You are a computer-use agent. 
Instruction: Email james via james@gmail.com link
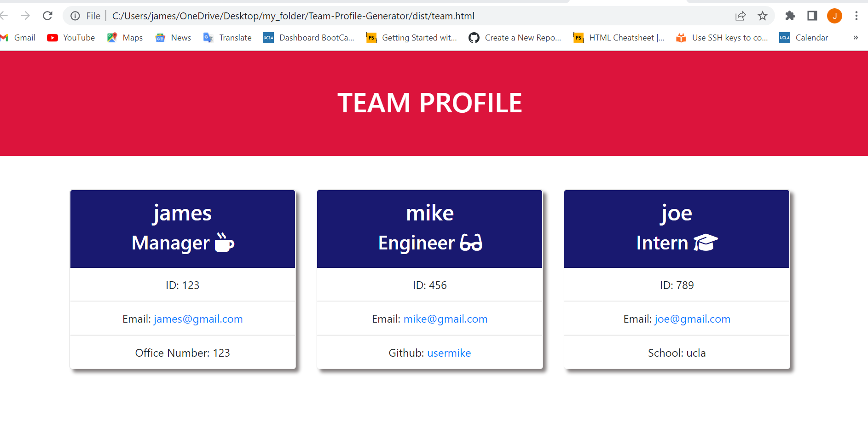pyautogui.click(x=198, y=318)
